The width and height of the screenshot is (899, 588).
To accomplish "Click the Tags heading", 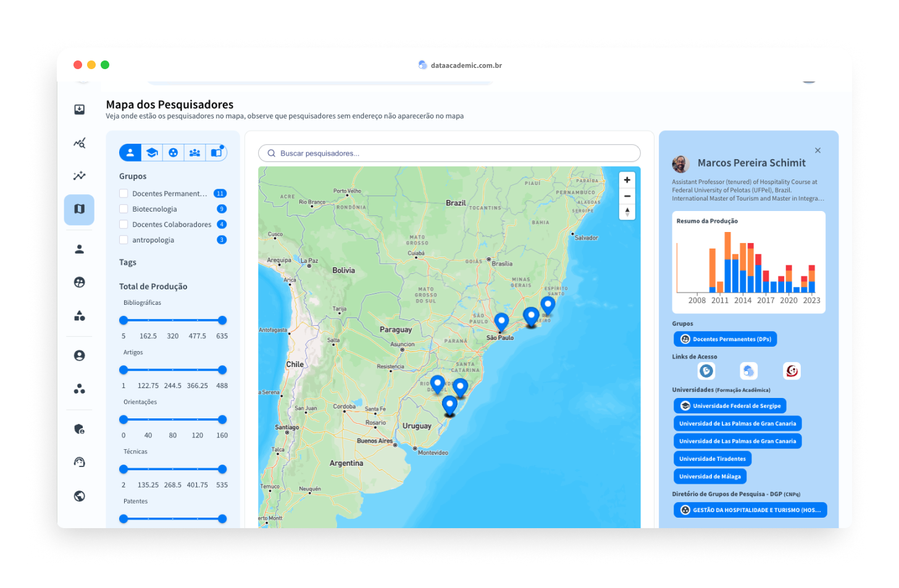I will pyautogui.click(x=128, y=262).
